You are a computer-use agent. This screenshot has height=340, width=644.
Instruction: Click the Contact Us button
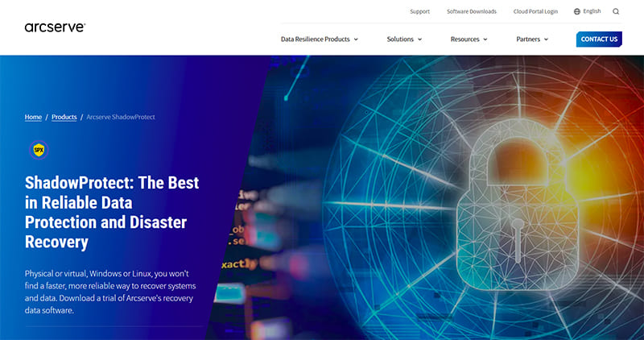tap(599, 39)
